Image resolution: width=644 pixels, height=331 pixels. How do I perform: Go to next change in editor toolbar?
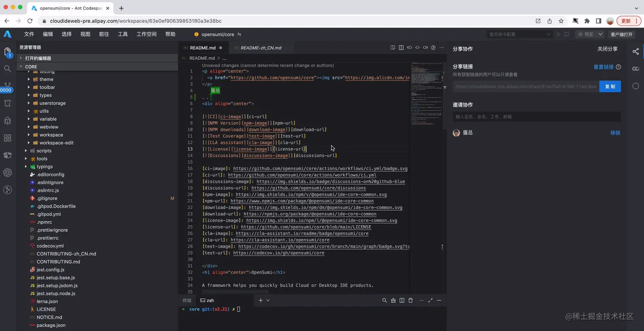[425, 48]
